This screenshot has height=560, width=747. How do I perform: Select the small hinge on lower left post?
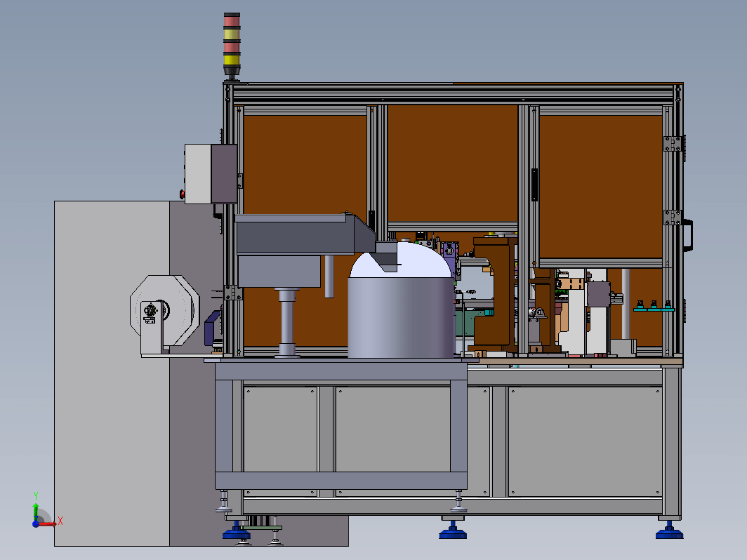233,293
